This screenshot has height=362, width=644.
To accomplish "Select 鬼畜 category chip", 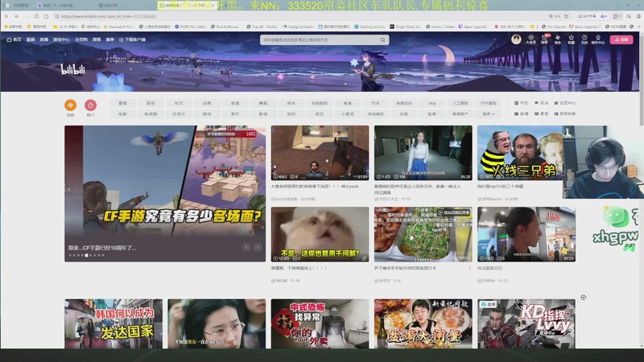I will point(235,103).
